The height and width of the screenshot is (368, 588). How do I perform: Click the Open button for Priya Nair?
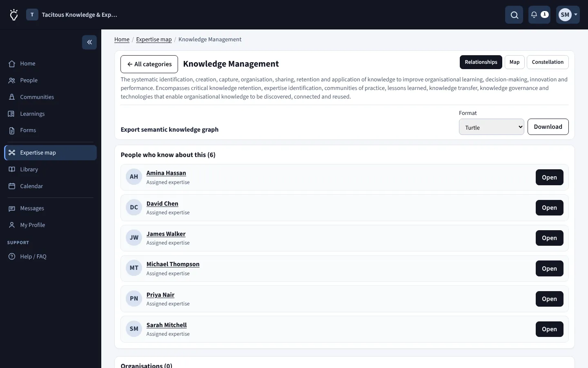[x=549, y=299]
